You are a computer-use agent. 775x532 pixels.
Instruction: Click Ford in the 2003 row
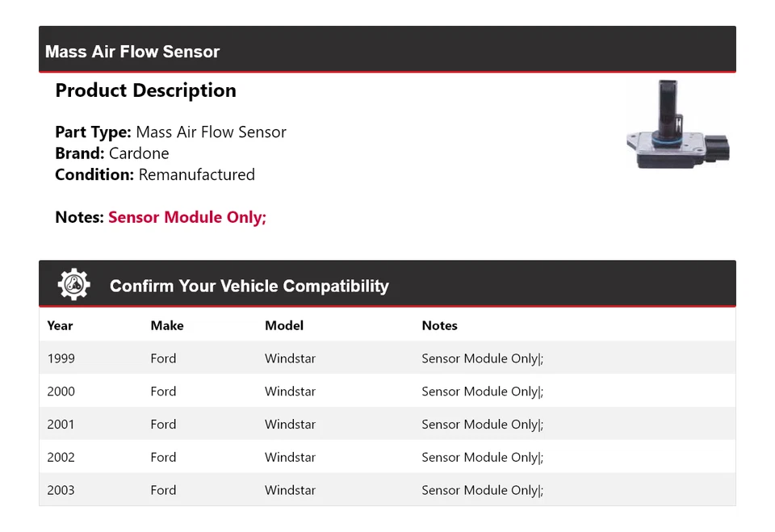(163, 490)
